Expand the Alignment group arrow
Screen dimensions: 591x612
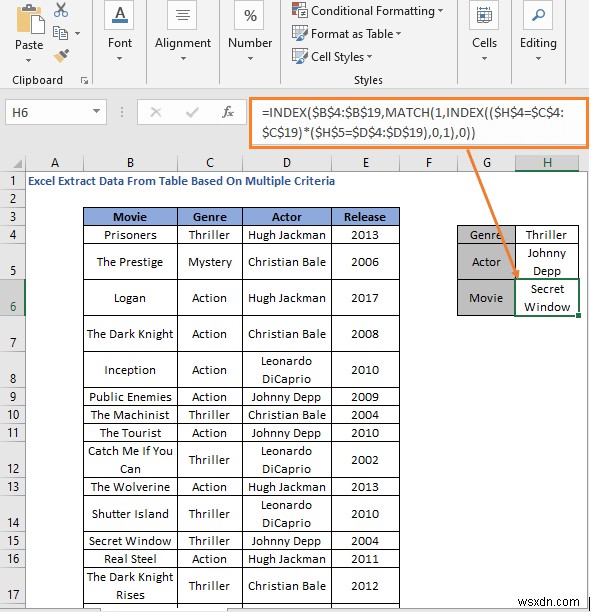(x=183, y=59)
